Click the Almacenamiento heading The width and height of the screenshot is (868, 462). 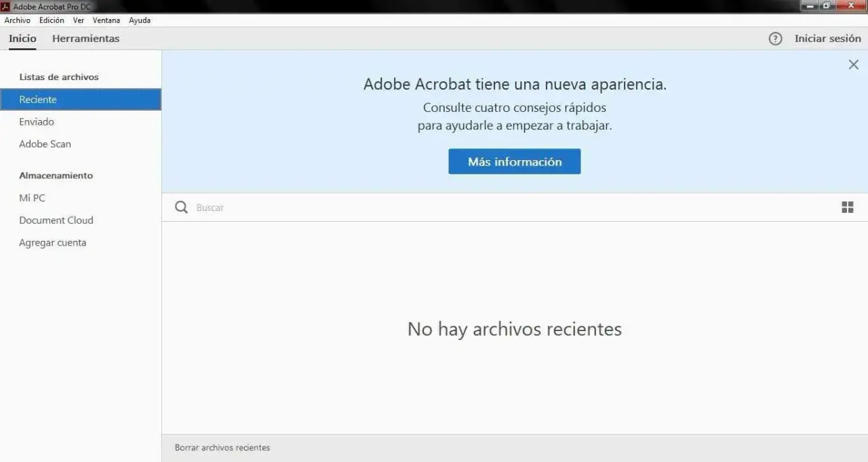point(56,176)
